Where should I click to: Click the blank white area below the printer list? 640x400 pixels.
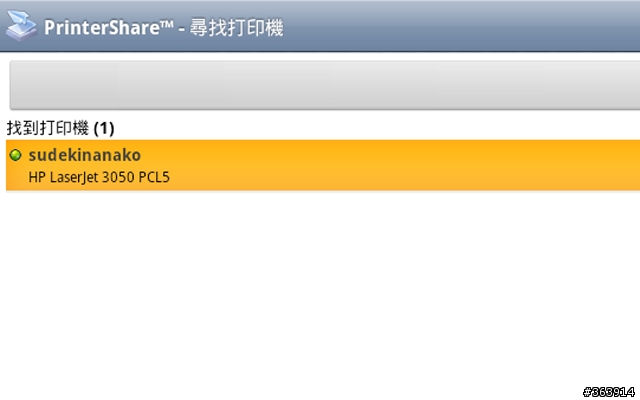coord(320,286)
